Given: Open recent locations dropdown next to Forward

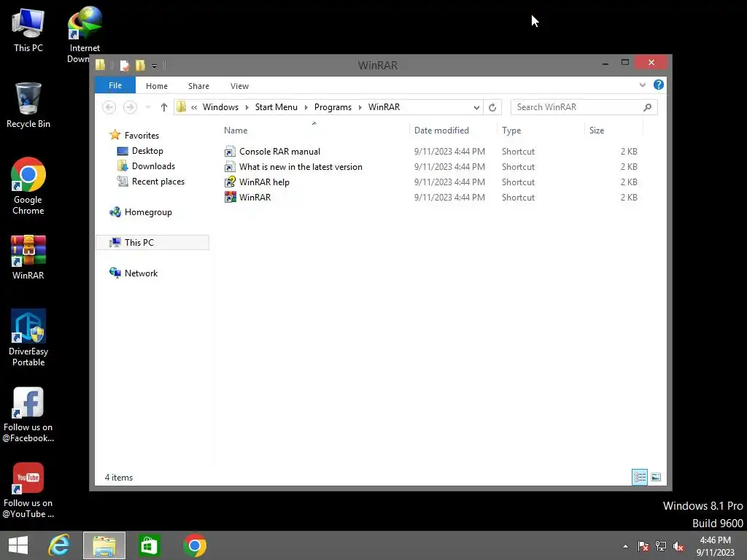Looking at the screenshot, I should tap(148, 107).
